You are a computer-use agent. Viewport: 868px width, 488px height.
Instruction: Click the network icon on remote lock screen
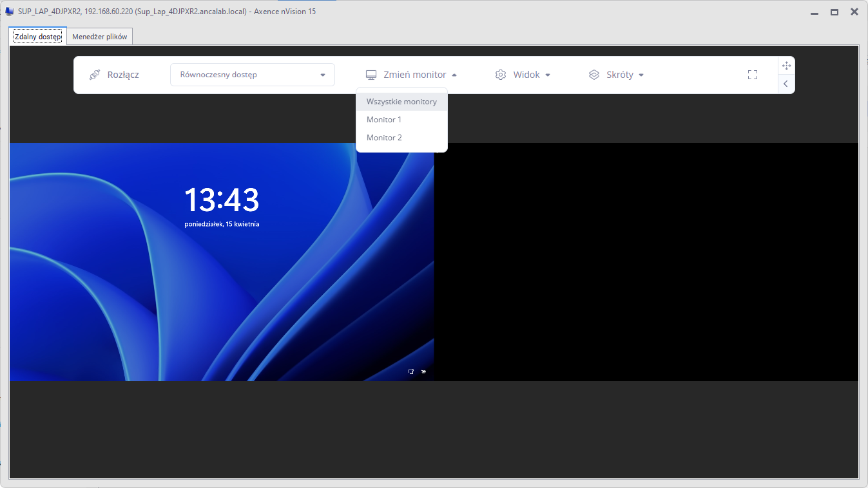[411, 371]
